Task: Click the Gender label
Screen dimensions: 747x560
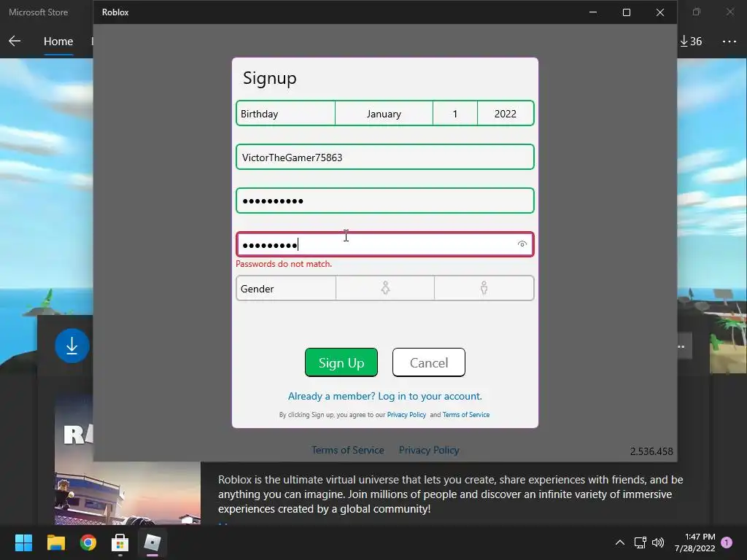Action: pyautogui.click(x=258, y=289)
